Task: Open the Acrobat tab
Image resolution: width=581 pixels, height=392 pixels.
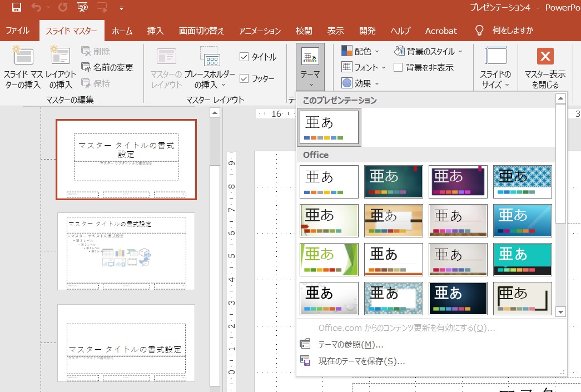Action: pos(441,31)
